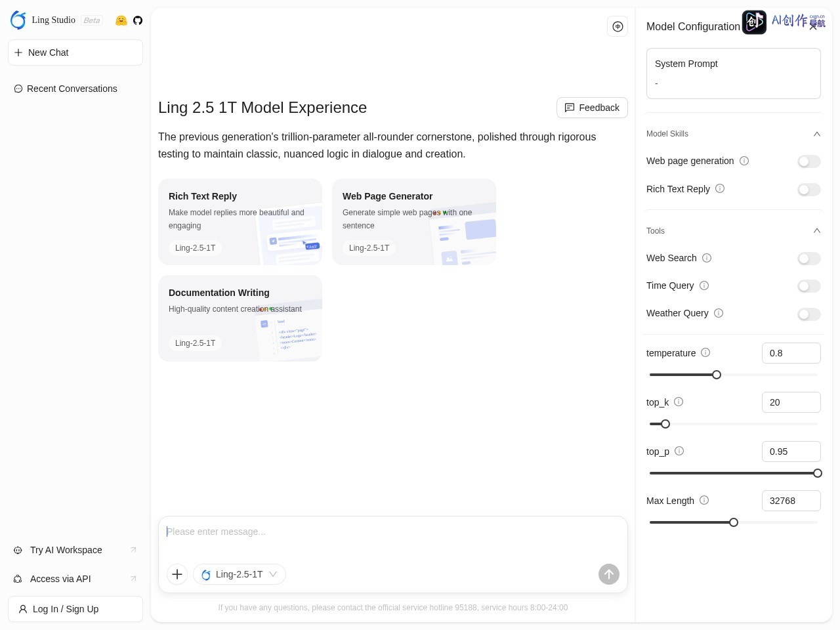The height and width of the screenshot is (630, 840).
Task: Select the Web Page Generator card
Action: pos(414,222)
